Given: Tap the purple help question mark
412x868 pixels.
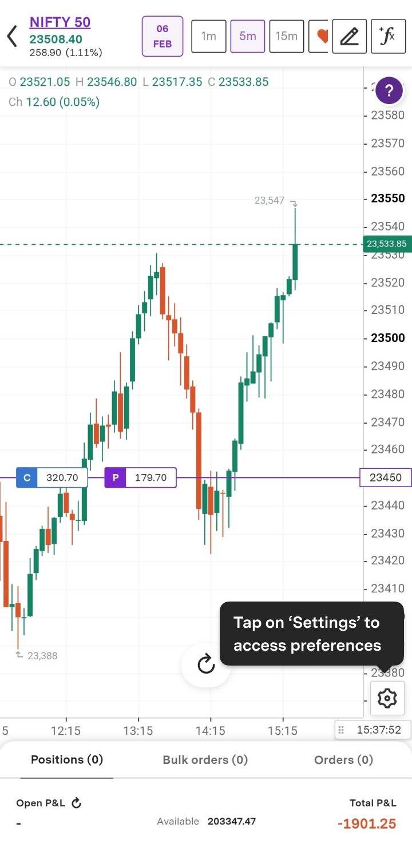Looking at the screenshot, I should tap(389, 90).
